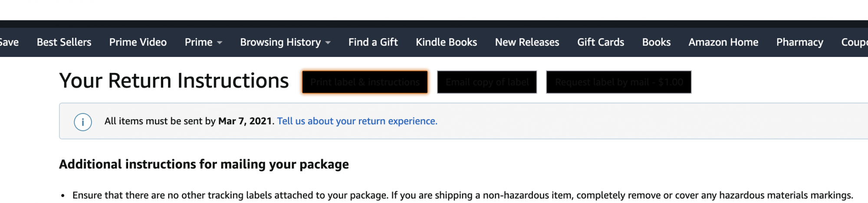Click the Your Return Instructions heading
This screenshot has height=203, width=868.
(x=174, y=81)
